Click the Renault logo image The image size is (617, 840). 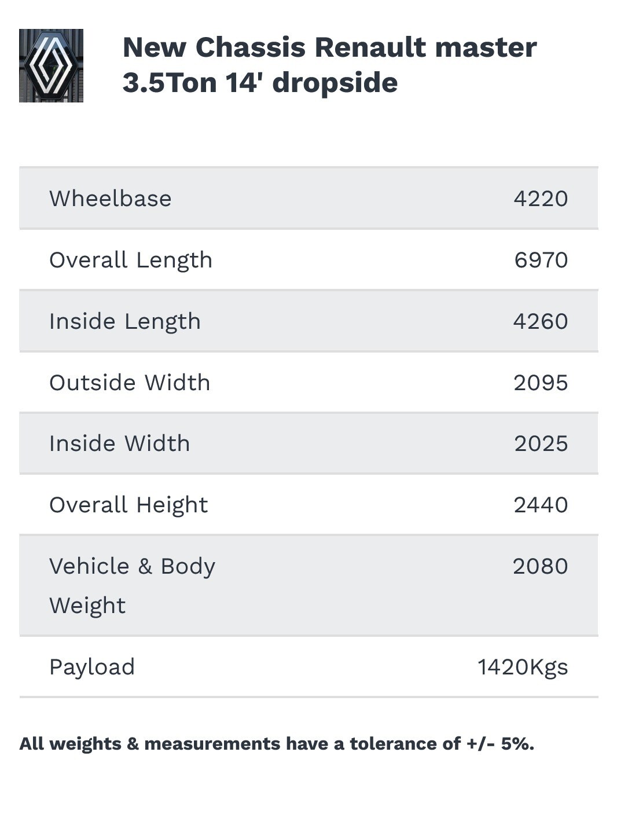(51, 65)
